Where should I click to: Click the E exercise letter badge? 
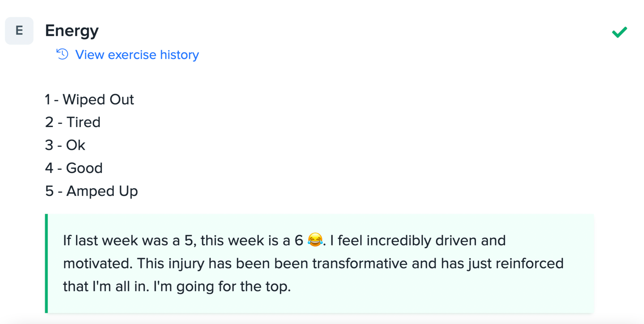click(x=19, y=31)
